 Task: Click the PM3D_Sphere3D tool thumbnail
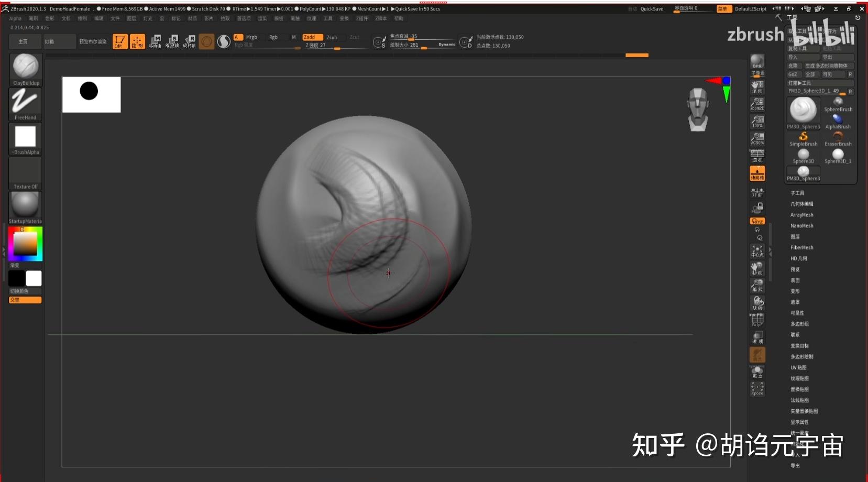[803, 110]
